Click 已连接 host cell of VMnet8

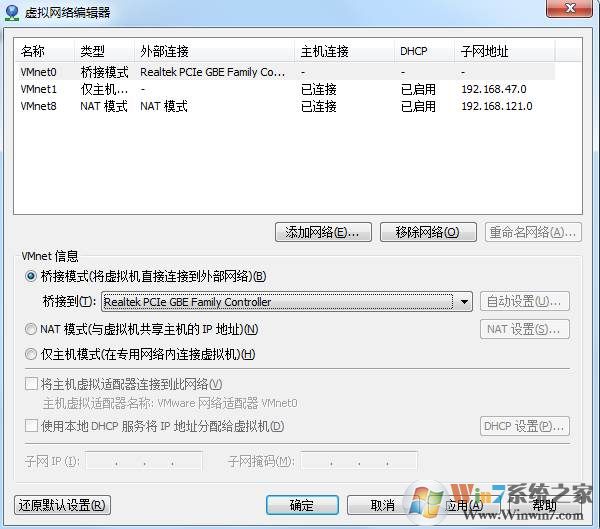(x=318, y=106)
